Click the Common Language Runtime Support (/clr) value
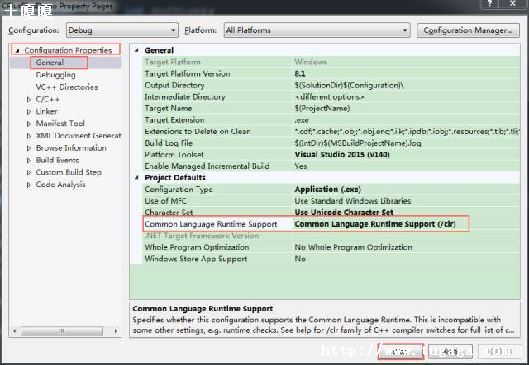The image size is (529, 365). pyautogui.click(x=375, y=224)
